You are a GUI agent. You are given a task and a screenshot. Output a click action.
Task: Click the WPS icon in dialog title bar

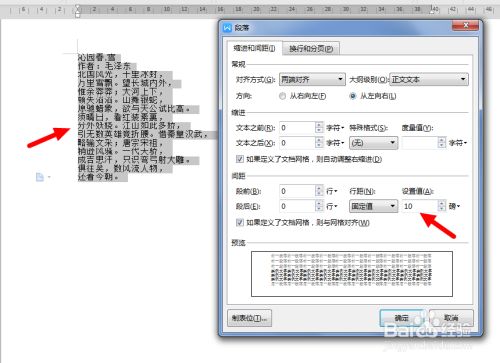tap(227, 28)
